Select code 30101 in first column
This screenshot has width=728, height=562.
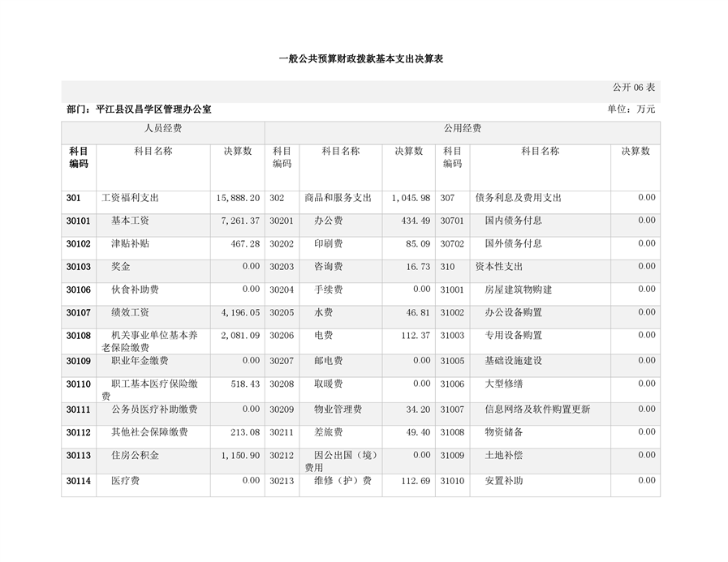tap(79, 221)
